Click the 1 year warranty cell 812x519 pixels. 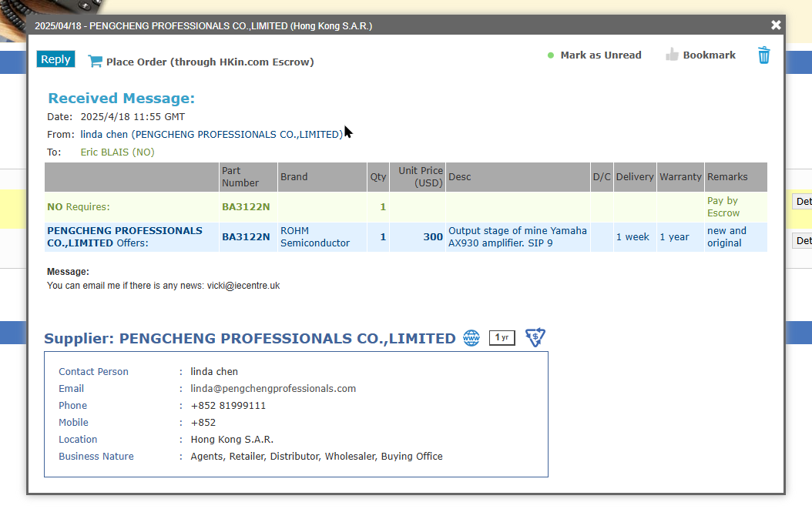point(680,237)
